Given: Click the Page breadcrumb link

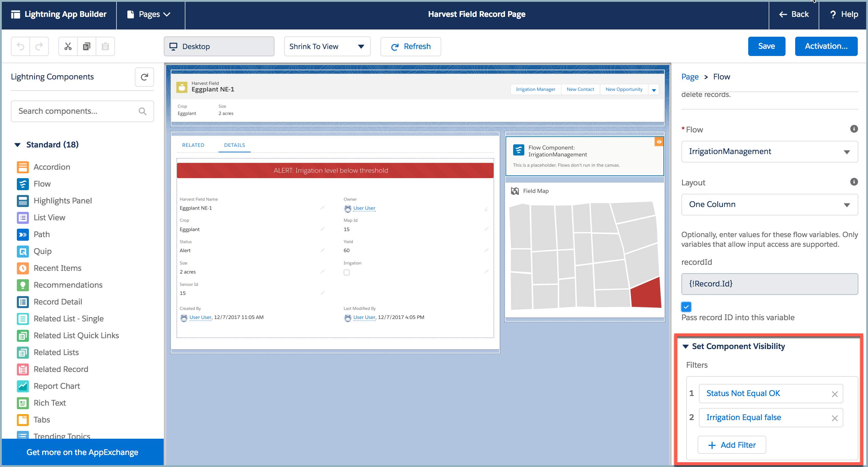Looking at the screenshot, I should click(x=690, y=77).
